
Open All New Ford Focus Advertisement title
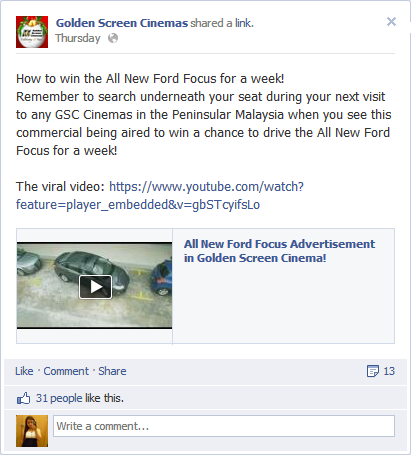[279, 251]
